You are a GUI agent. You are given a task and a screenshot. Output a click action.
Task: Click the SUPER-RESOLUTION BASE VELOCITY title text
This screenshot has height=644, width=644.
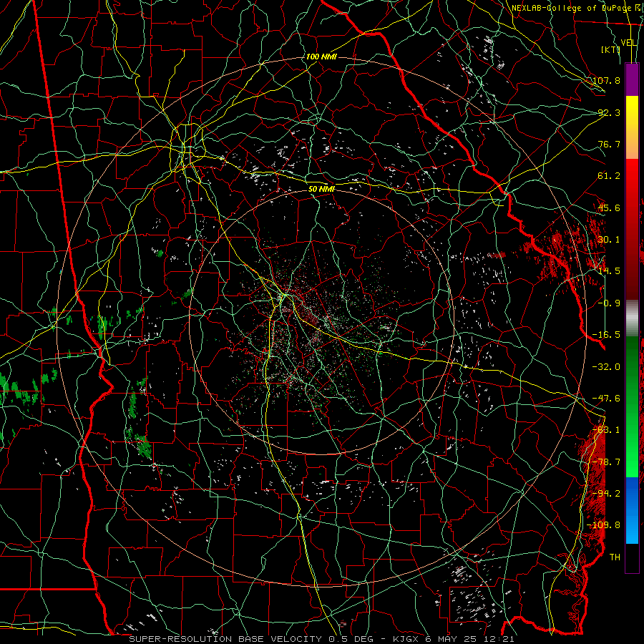click(226, 639)
